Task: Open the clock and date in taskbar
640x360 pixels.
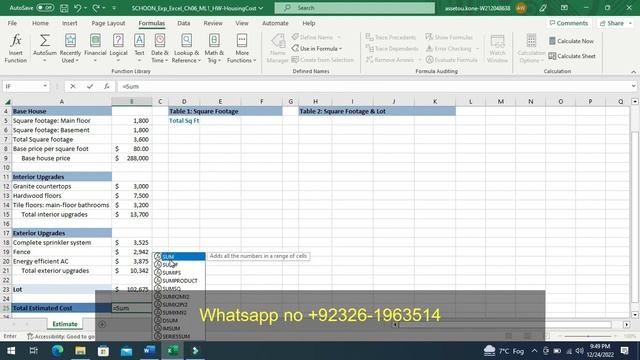Action: coord(600,351)
